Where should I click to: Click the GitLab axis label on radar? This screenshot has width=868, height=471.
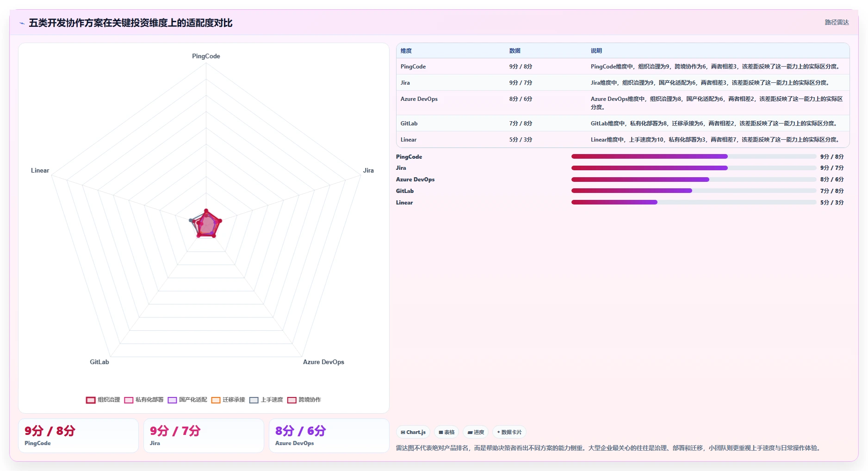pos(99,362)
